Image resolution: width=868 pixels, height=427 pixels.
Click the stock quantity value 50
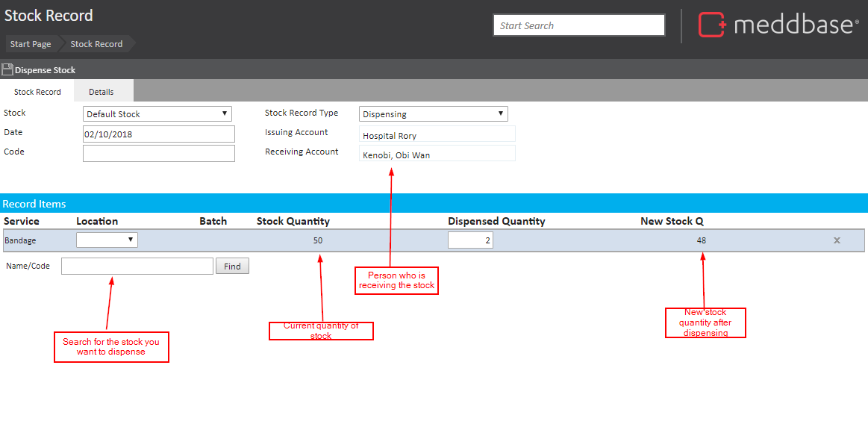coord(317,240)
